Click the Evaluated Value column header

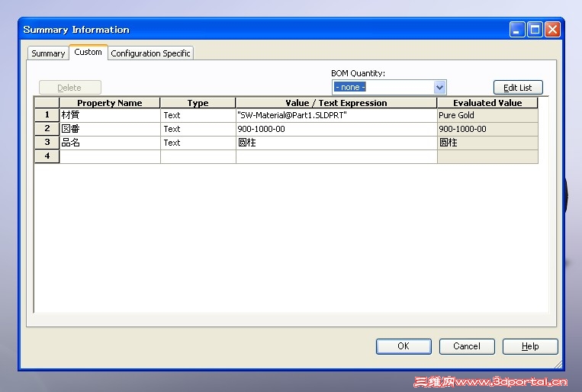click(x=487, y=103)
